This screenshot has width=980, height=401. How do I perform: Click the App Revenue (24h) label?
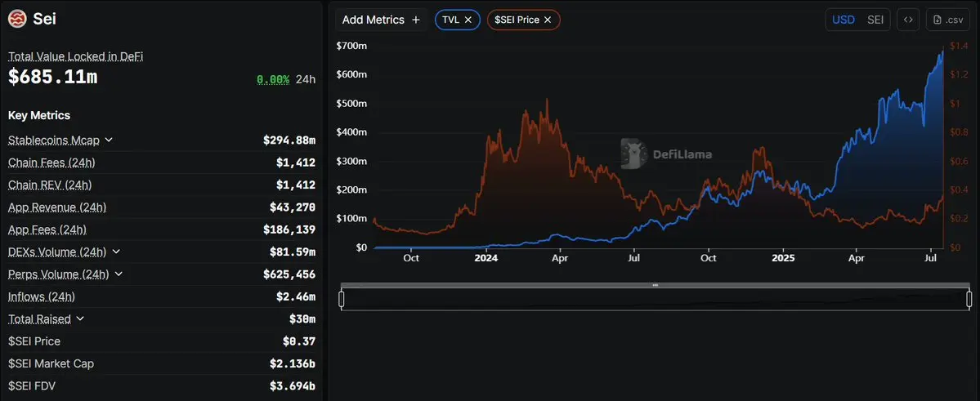57,207
